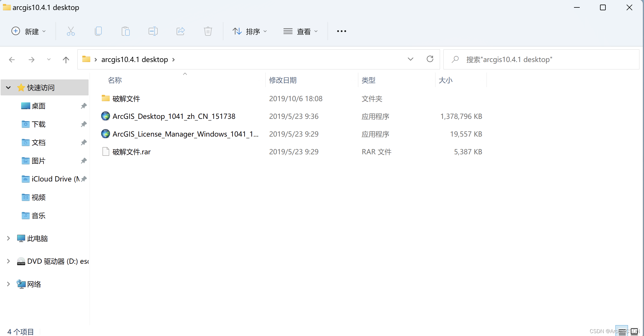
Task: Select the 破解文件.rar file icon
Action: [x=105, y=151]
